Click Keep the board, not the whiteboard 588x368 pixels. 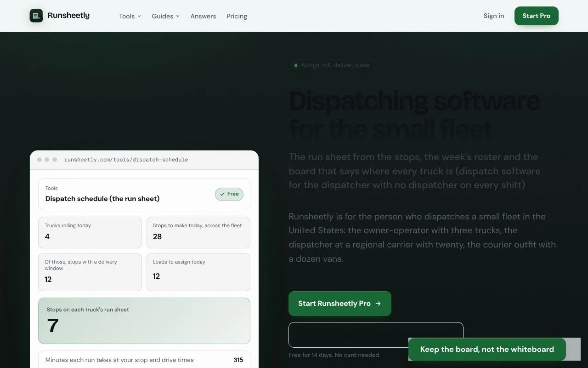tap(487, 349)
